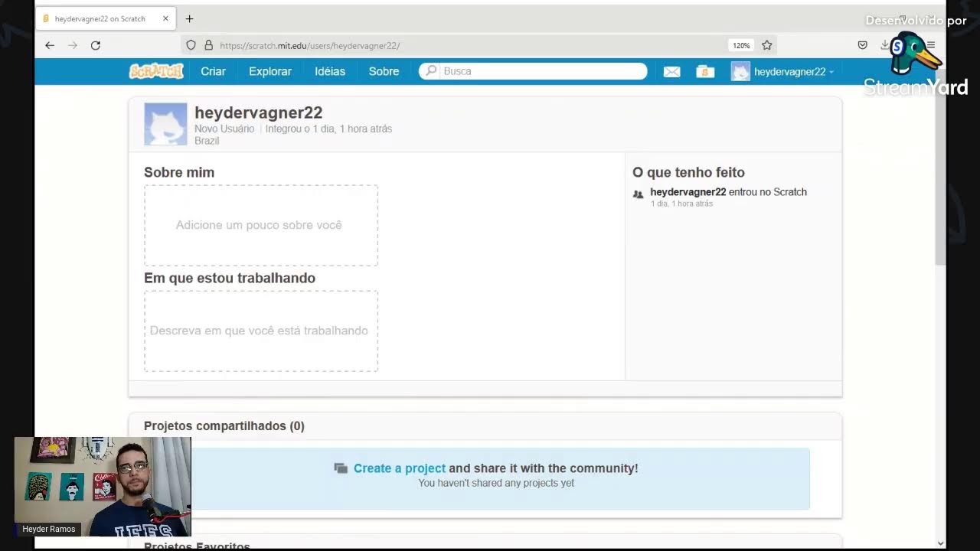The image size is (980, 551).
Task: Open the My Stuff folder icon
Action: (x=705, y=72)
